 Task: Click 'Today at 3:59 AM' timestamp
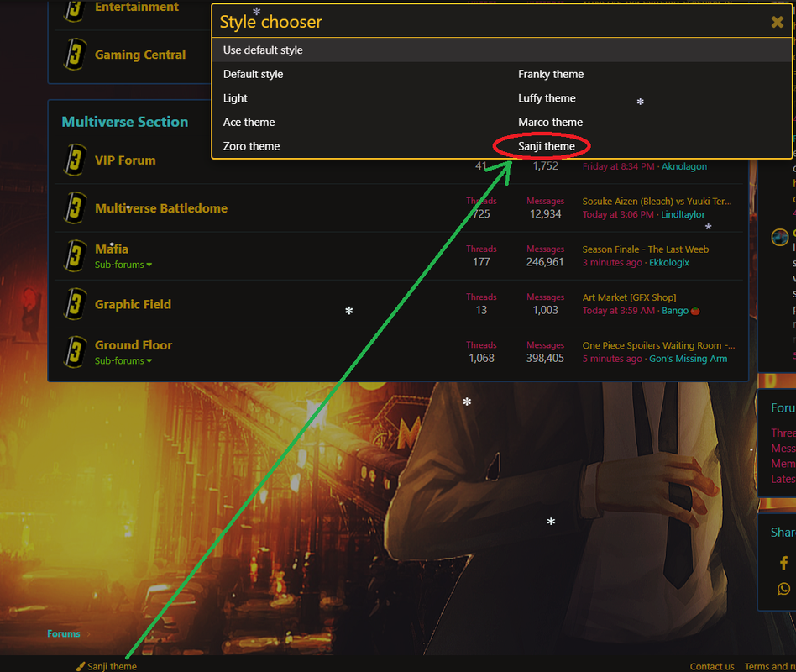[x=618, y=311]
